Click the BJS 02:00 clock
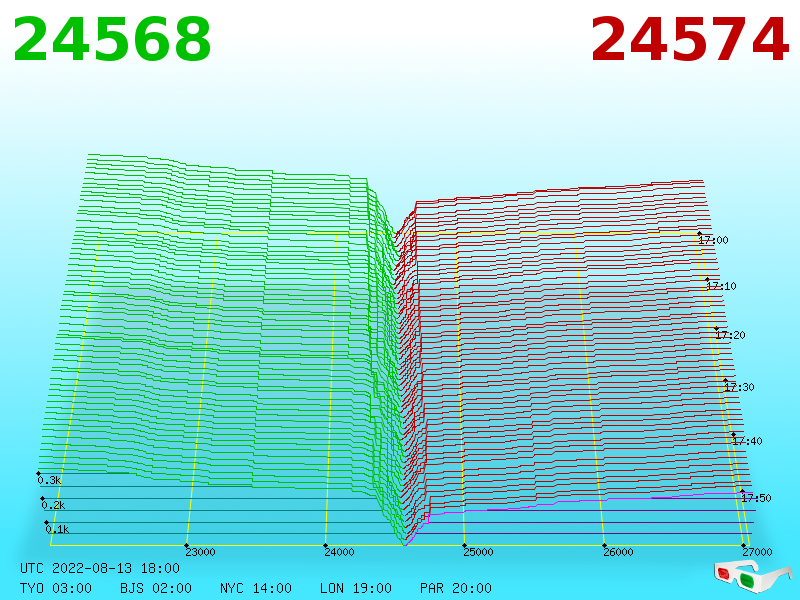The height and width of the screenshot is (600, 800). click(156, 588)
